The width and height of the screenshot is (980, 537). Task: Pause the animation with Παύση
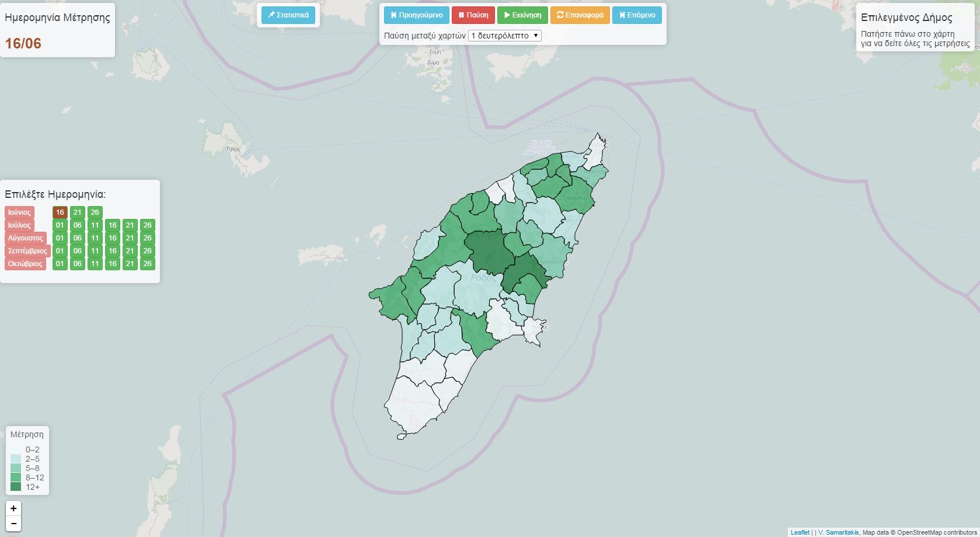[473, 15]
